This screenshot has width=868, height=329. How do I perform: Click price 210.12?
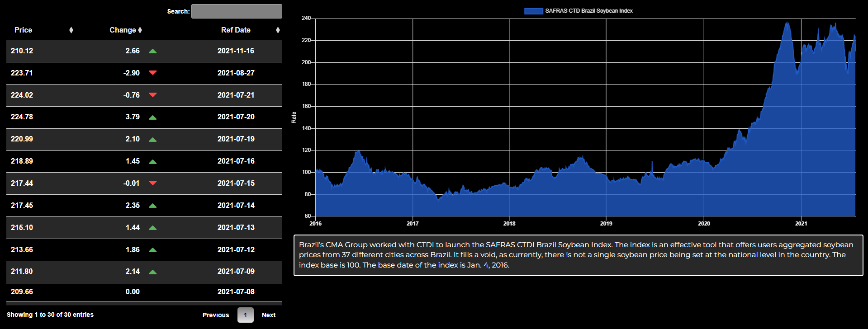coord(22,51)
